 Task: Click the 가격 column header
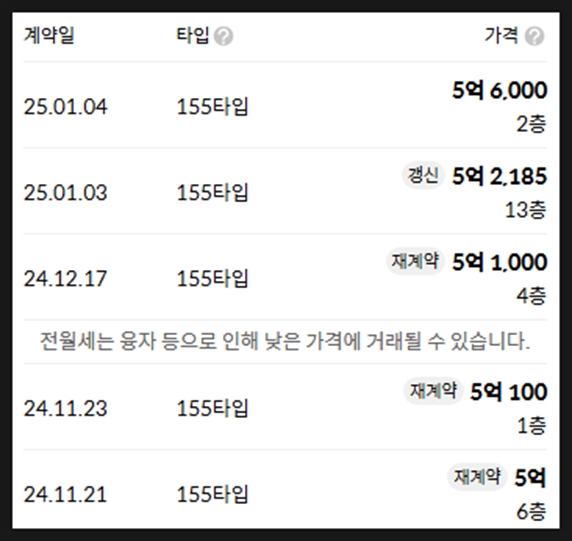click(501, 36)
